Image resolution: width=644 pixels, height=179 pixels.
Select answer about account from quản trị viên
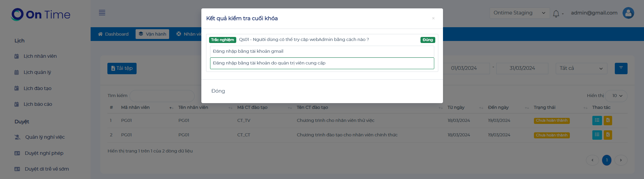322,63
